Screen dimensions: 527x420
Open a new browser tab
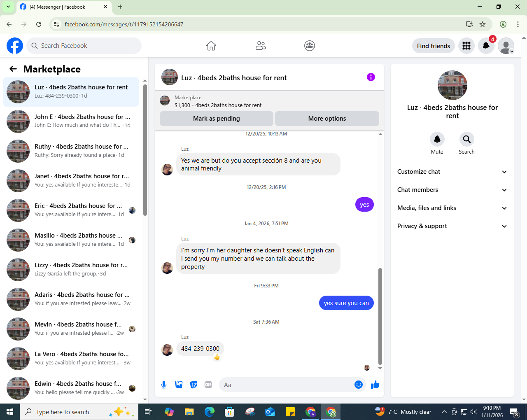click(x=120, y=7)
